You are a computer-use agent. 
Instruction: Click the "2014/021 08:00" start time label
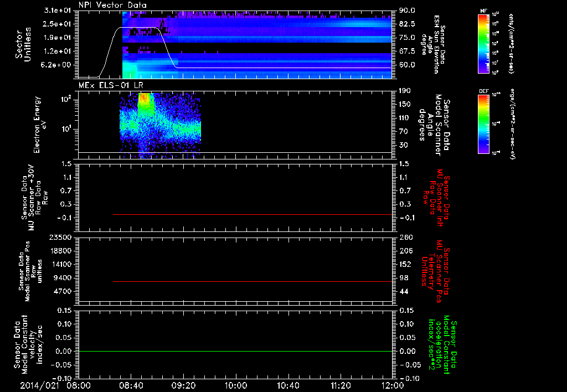point(55,385)
